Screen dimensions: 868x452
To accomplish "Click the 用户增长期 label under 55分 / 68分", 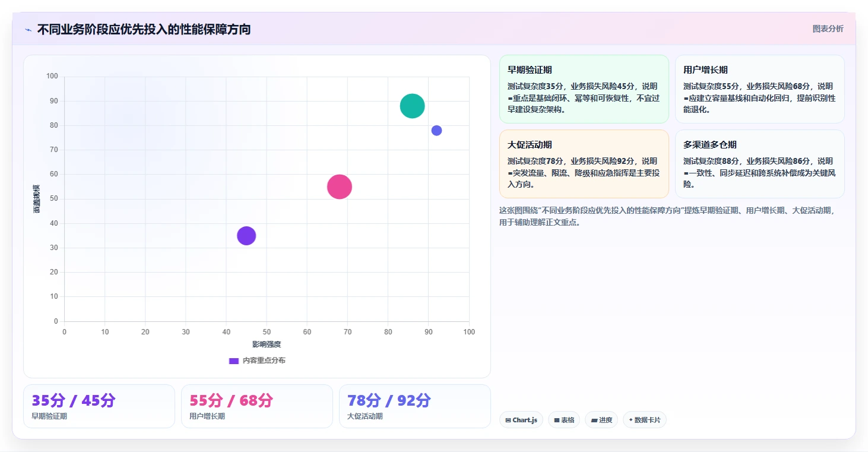I will click(x=207, y=416).
